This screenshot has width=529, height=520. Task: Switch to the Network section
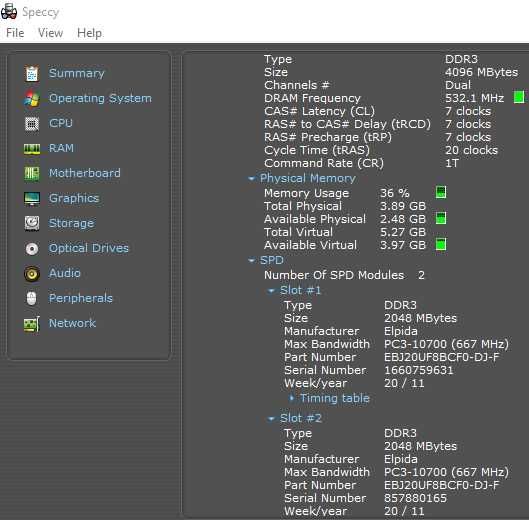72,323
